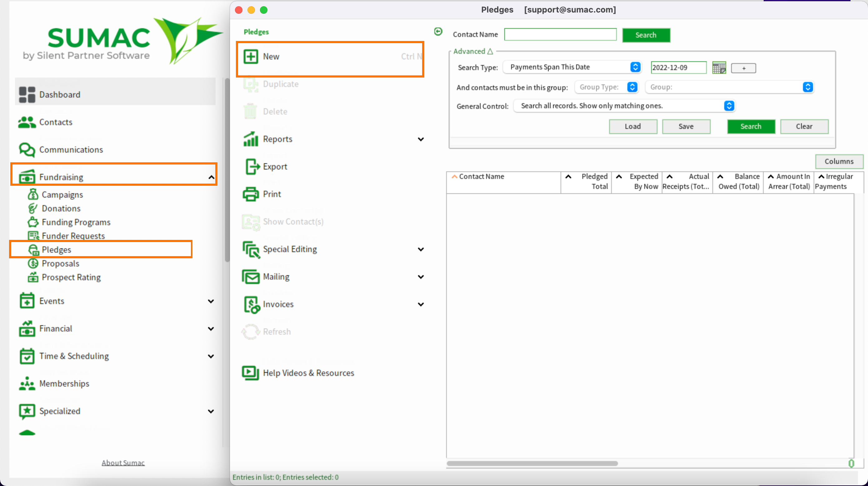Open the Dashboard icon in sidebar
The image size is (868, 486).
(27, 94)
